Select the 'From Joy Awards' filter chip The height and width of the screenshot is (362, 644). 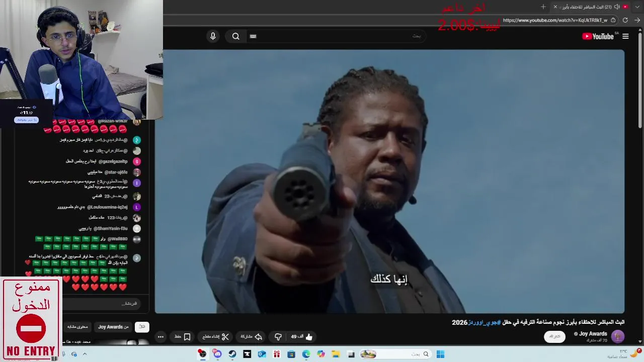pyautogui.click(x=113, y=327)
